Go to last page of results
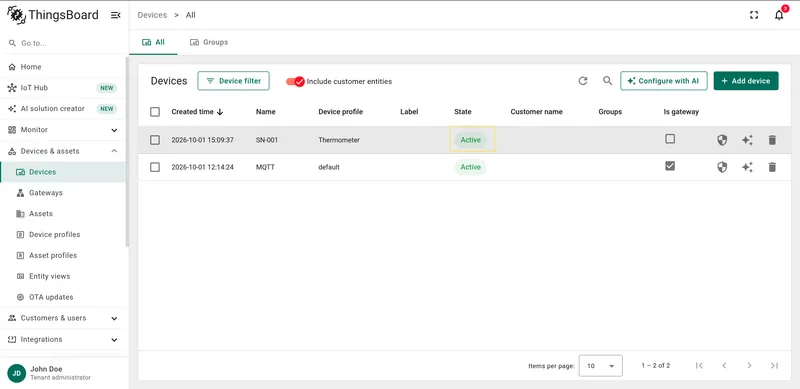Viewport: 800px width, 389px height. 774,366
